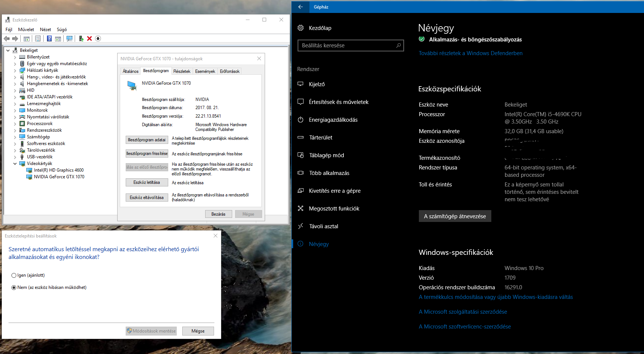The width and height of the screenshot is (644, 354).
Task: Switch to the Események tab
Action: click(x=205, y=71)
